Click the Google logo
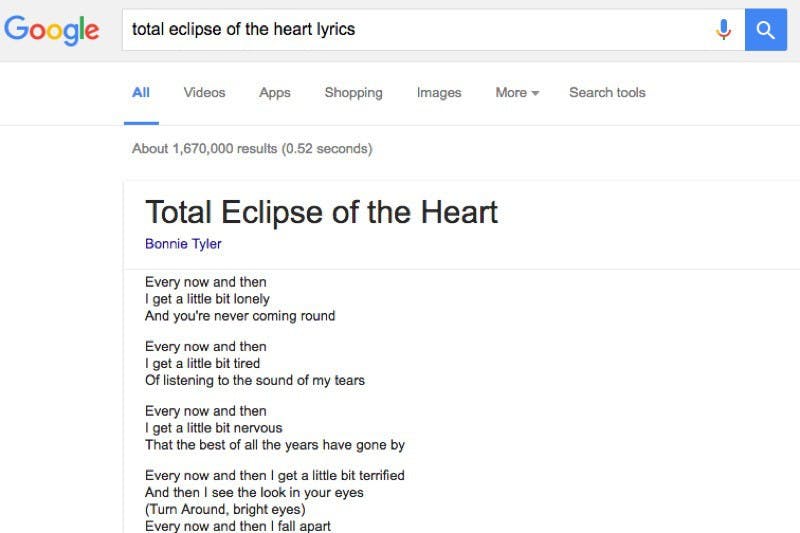 52,30
